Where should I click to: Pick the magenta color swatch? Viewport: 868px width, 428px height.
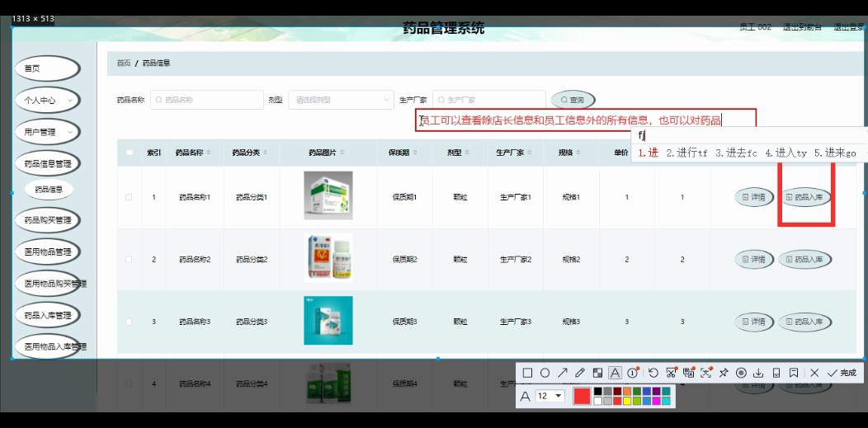[x=656, y=401]
